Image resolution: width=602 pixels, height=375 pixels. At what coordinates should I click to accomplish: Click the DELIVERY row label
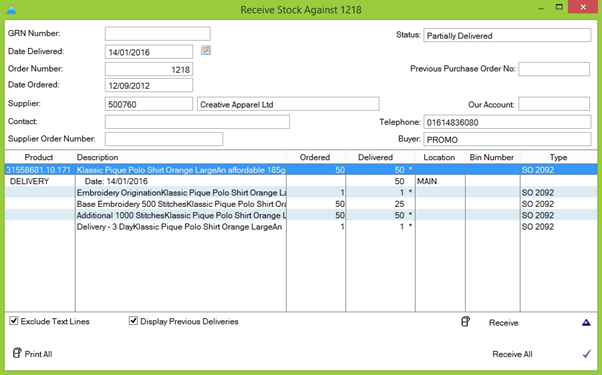click(30, 181)
